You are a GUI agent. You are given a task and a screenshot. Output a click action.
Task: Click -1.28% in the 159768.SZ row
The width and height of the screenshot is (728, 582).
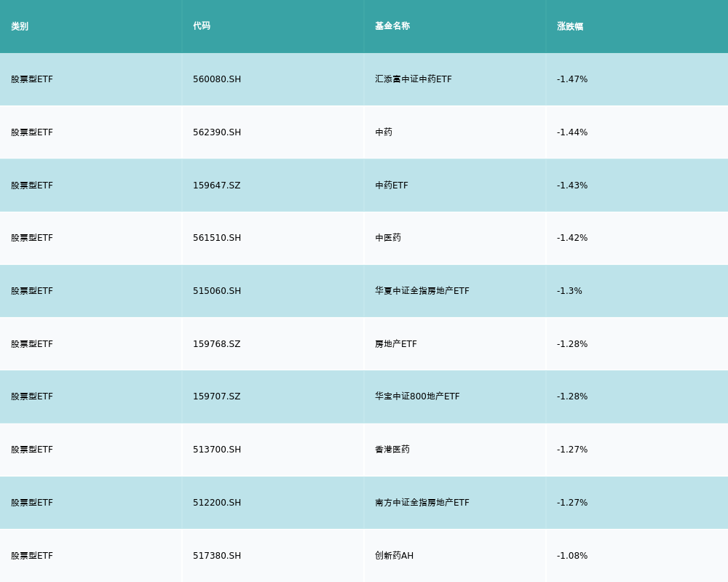pyautogui.click(x=572, y=344)
